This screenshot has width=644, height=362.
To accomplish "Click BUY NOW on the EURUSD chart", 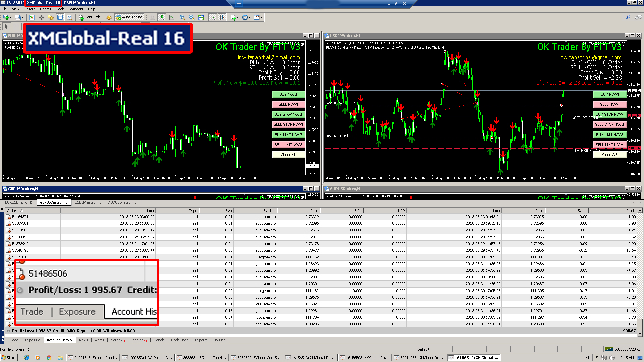I will (288, 94).
